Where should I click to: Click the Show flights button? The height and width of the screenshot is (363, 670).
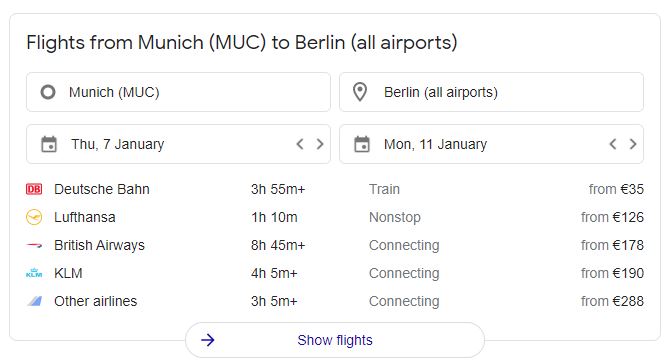335,340
